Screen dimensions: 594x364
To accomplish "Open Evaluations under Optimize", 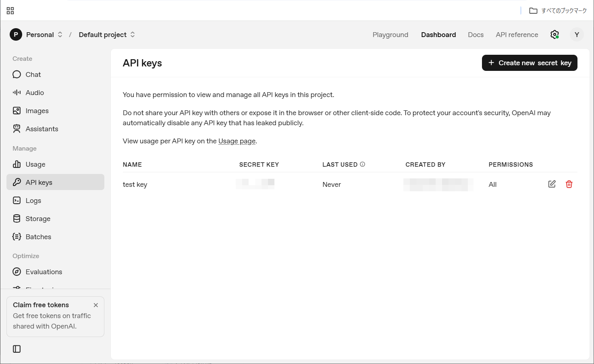I will (44, 272).
